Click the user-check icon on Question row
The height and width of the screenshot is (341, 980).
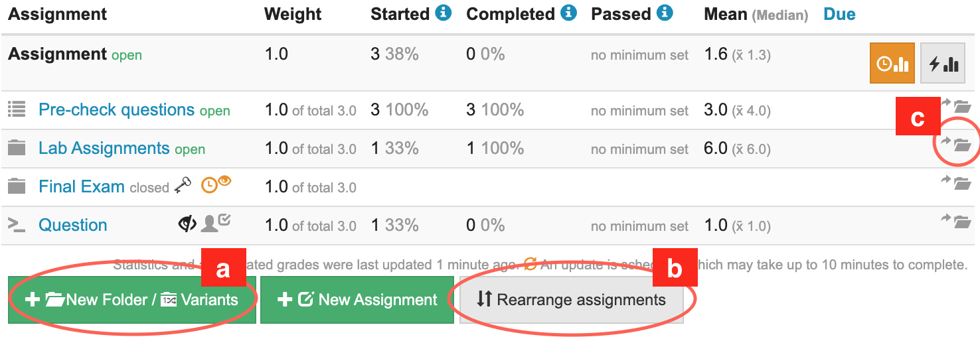click(216, 223)
